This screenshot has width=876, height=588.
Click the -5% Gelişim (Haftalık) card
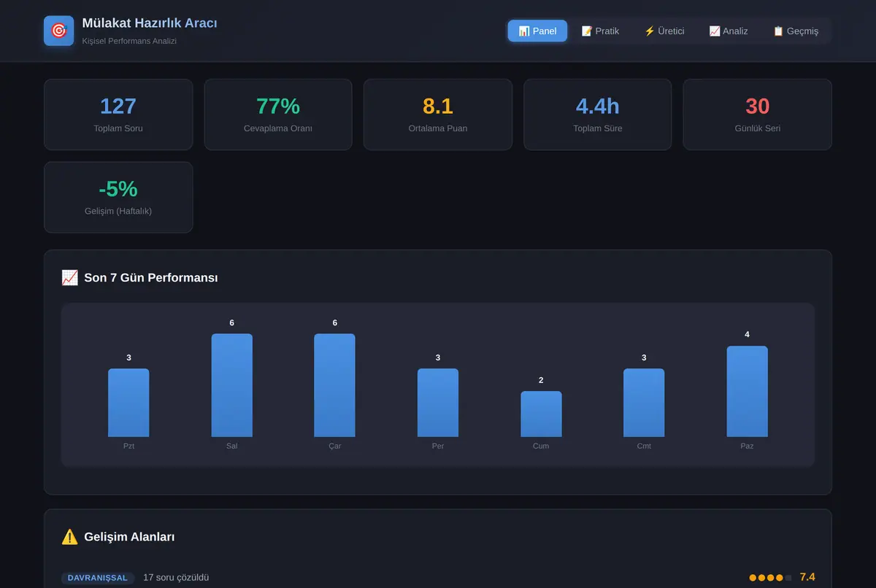coord(118,197)
